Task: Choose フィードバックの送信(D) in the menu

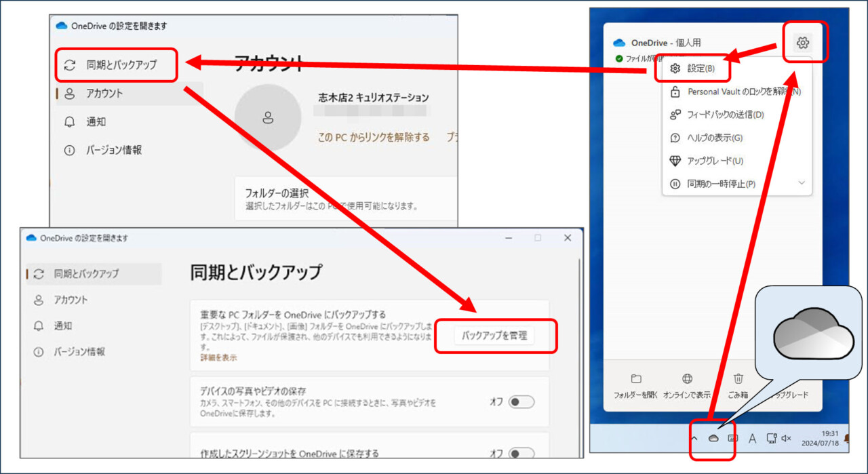Action: coord(736,115)
